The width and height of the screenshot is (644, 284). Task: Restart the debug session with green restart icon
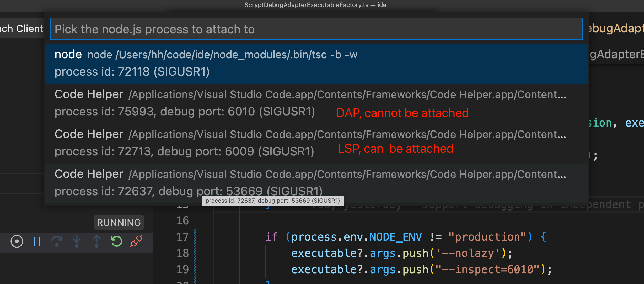coord(117,241)
